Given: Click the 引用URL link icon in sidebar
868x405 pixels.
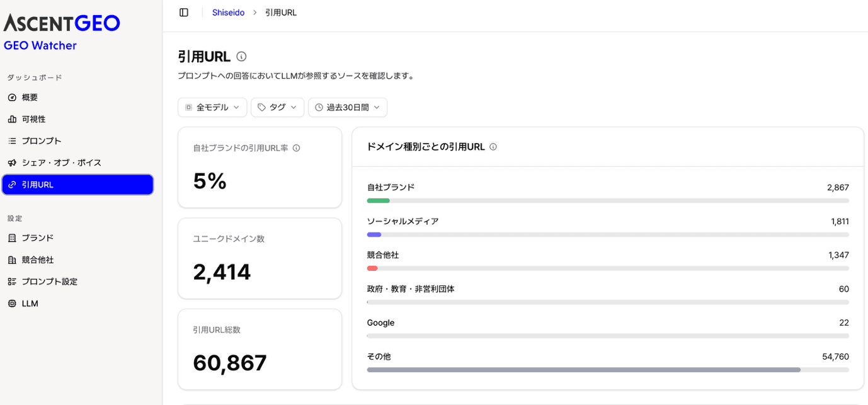Looking at the screenshot, I should tap(12, 185).
